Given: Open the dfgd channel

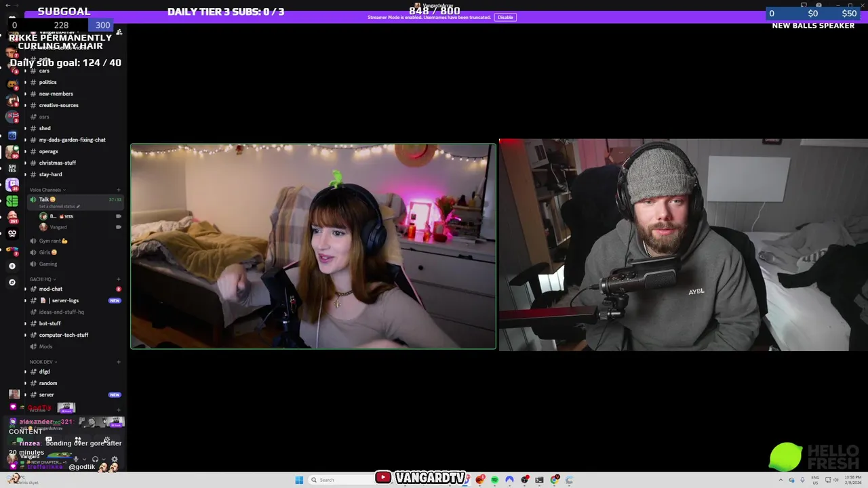Looking at the screenshot, I should click(44, 371).
